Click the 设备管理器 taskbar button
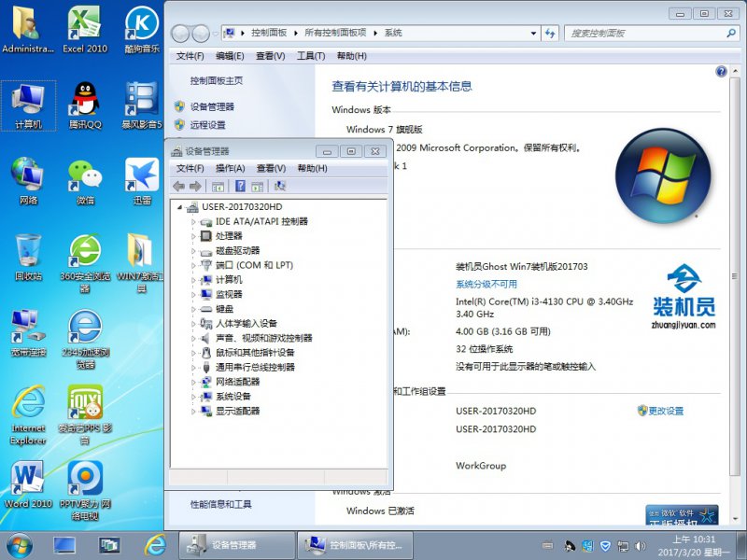 click(x=237, y=546)
